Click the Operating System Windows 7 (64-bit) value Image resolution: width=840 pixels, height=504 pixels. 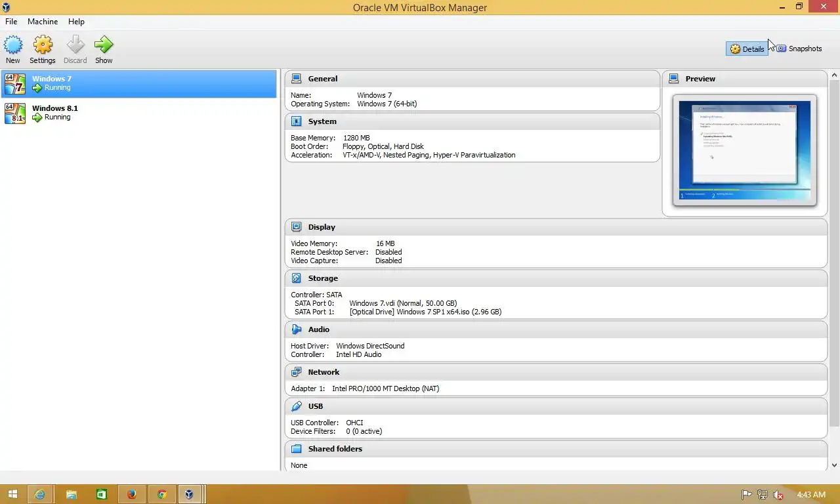387,104
